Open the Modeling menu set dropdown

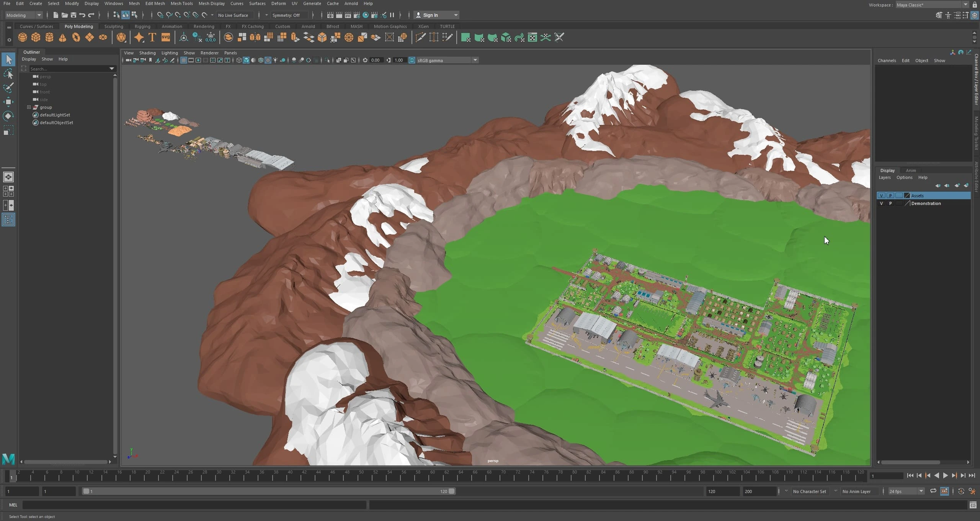click(39, 15)
